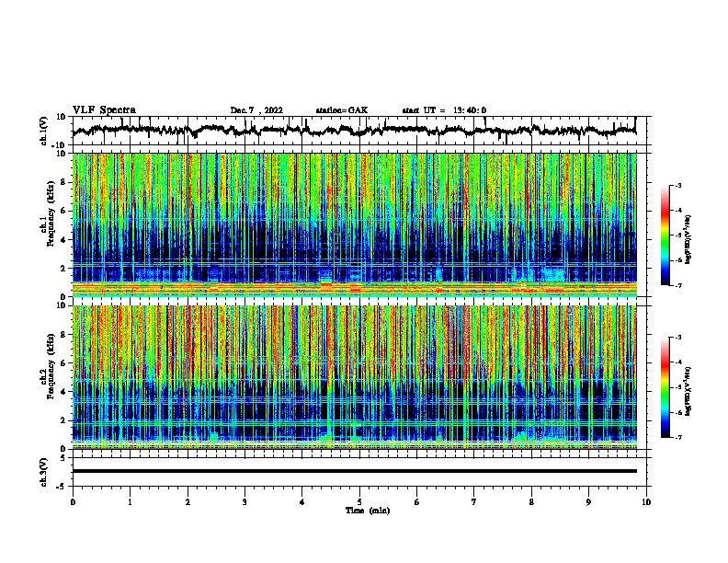Click the "4" kHz tick on ch.2 frequency axis
The height and width of the screenshot is (563, 728).
click(64, 392)
